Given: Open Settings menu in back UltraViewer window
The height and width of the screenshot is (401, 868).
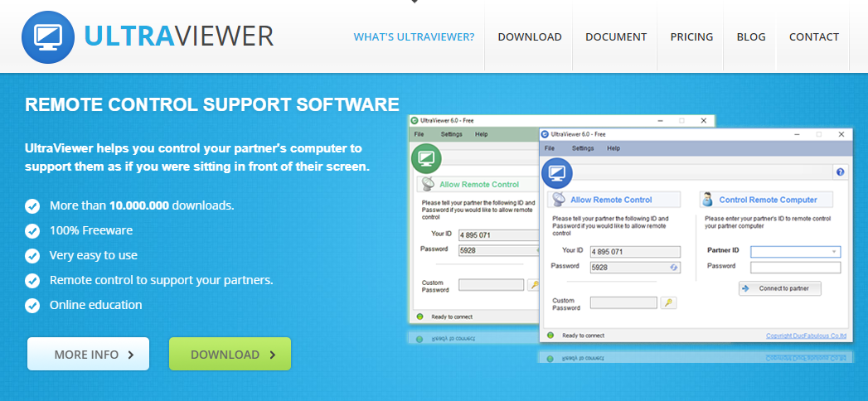Looking at the screenshot, I should click(x=451, y=134).
